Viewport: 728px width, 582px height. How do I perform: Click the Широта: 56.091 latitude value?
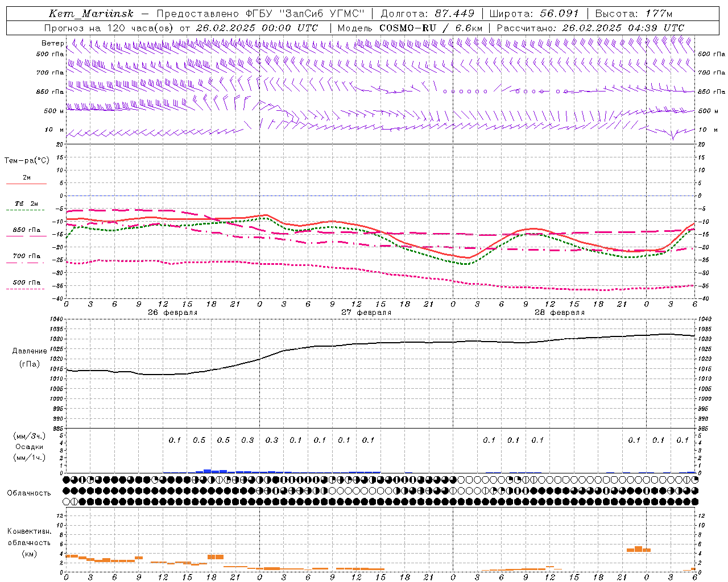pyautogui.click(x=534, y=14)
